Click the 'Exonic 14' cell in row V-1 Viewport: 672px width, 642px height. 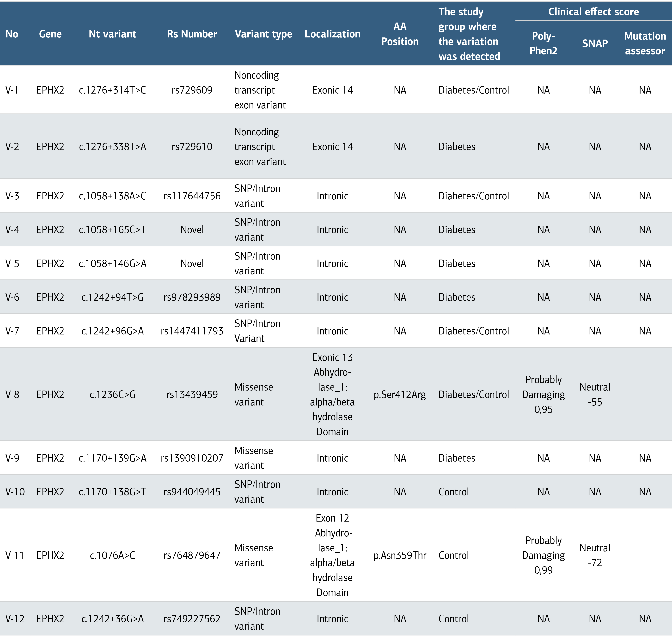coord(332,90)
